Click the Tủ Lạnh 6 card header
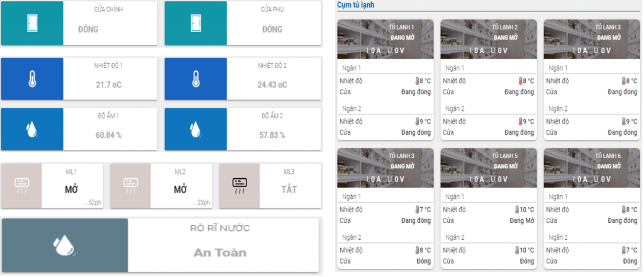The height and width of the screenshot is (277, 644). click(591, 168)
